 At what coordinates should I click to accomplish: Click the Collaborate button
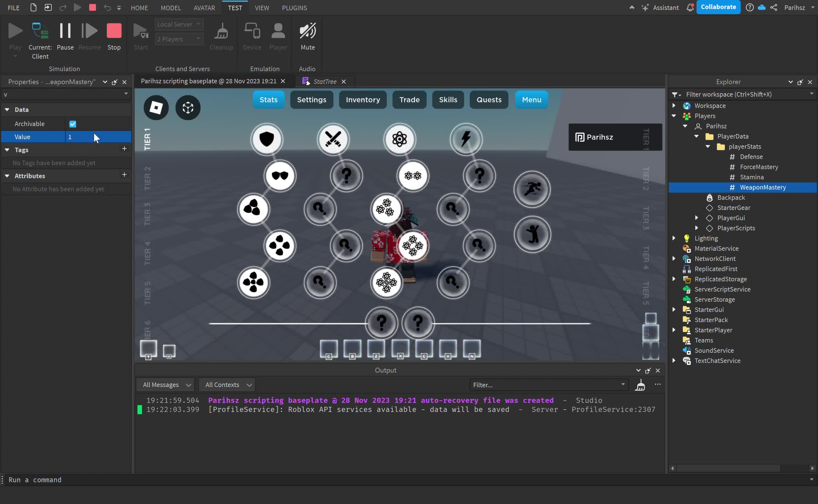coord(718,7)
